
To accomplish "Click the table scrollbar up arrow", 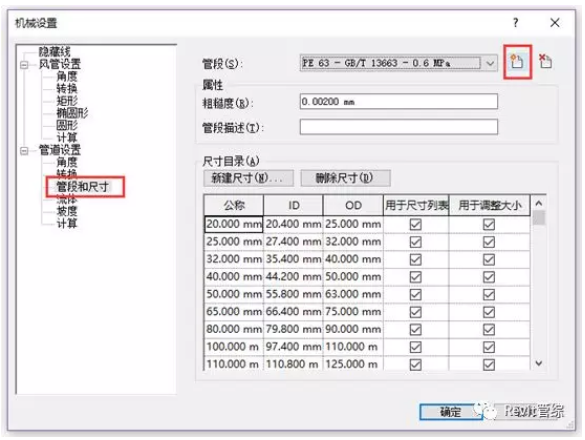I will point(538,203).
